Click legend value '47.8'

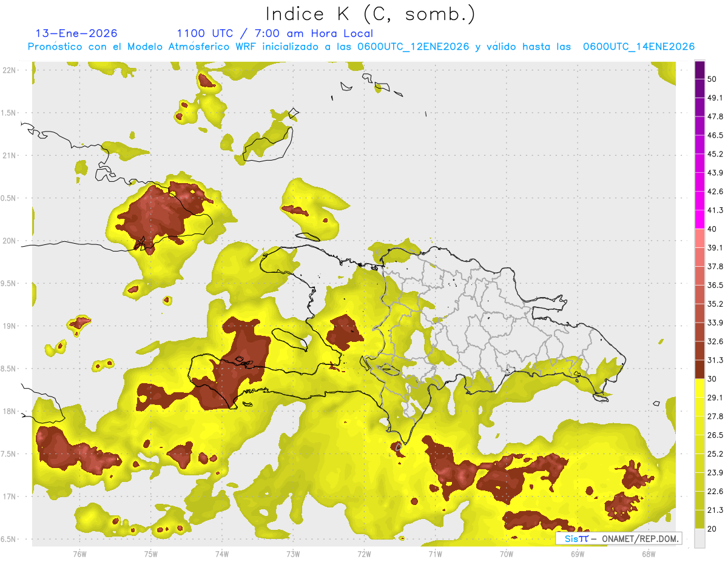click(x=715, y=116)
